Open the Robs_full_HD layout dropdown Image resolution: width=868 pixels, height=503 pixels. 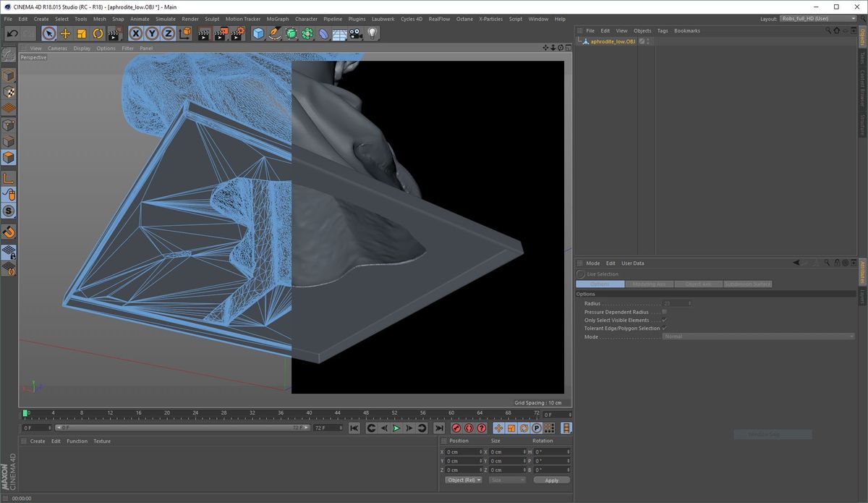pos(816,18)
